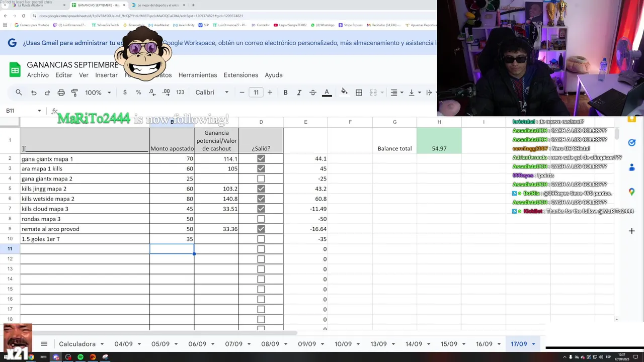Uncheck ¿Salió? for ara mapa 1 kills
This screenshot has width=644, height=362.
click(261, 168)
